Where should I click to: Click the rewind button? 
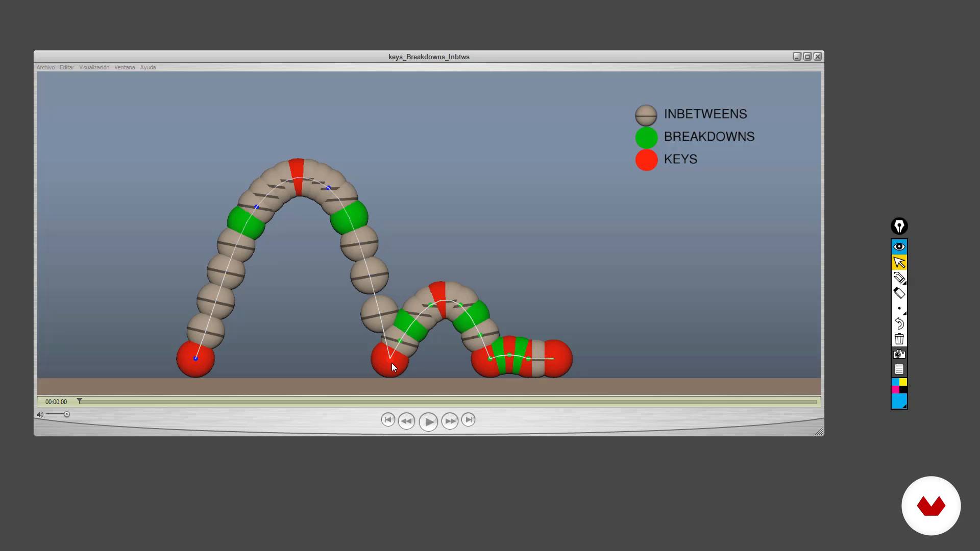coord(406,421)
